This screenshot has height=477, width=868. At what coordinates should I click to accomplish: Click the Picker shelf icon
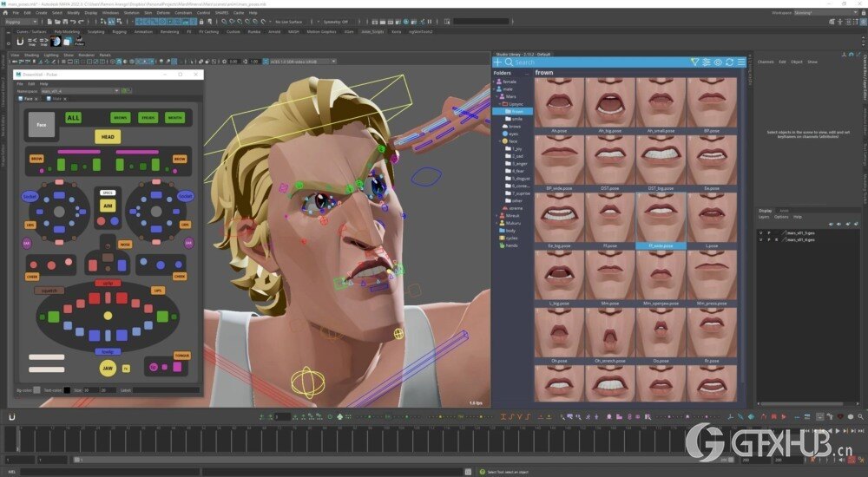click(x=79, y=41)
